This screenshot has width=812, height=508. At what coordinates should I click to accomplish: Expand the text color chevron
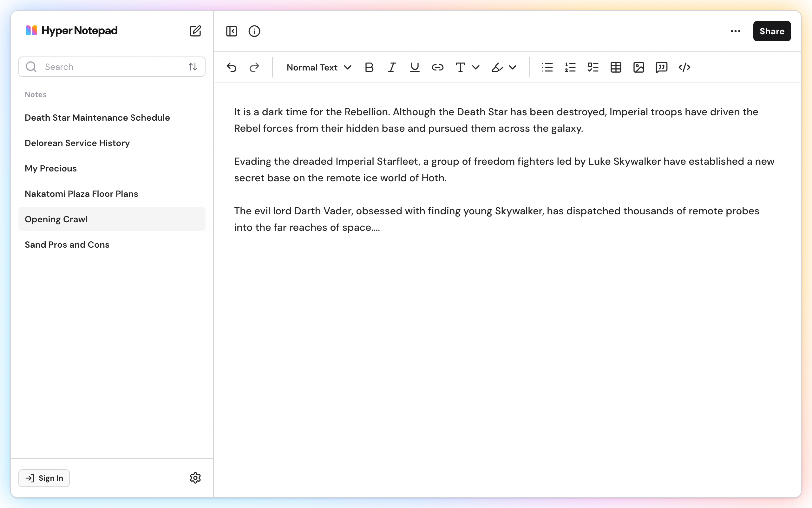pyautogui.click(x=475, y=67)
